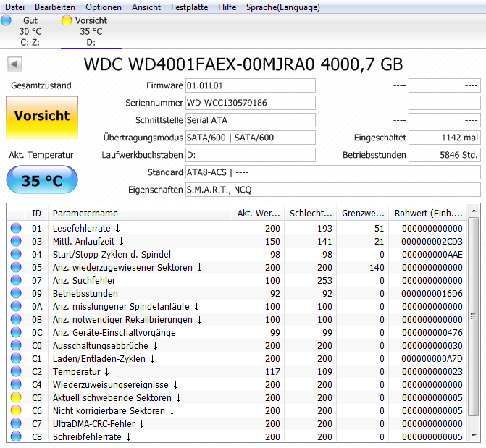This screenshot has height=448, width=486.
Task: Select the Lesefehlerrate parameter name
Action: [x=86, y=228]
